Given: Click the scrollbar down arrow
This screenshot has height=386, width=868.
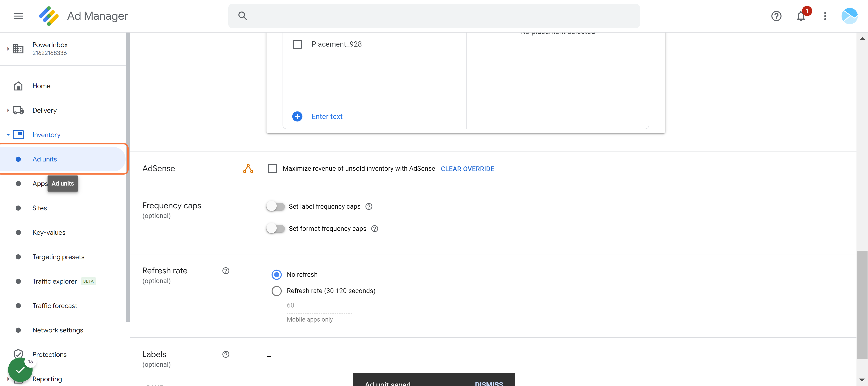Looking at the screenshot, I should click(862, 380).
